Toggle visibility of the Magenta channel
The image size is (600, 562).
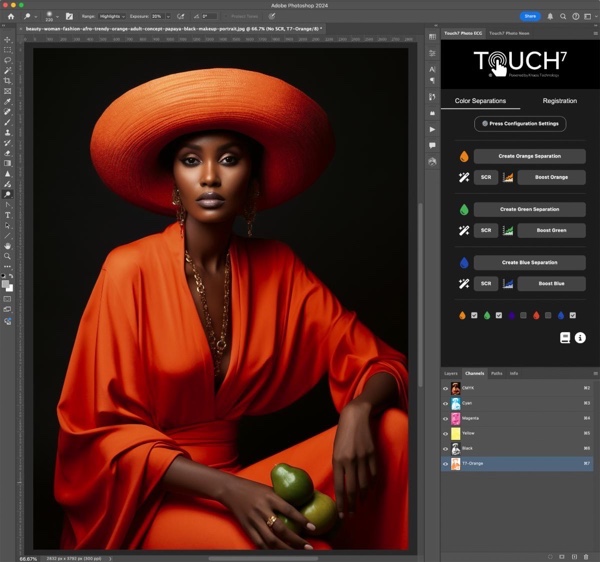pyautogui.click(x=445, y=418)
